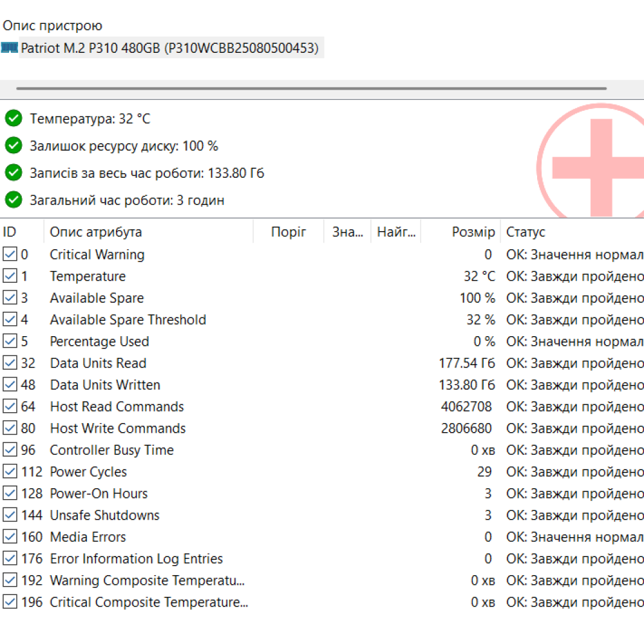Image resolution: width=644 pixels, height=644 pixels.
Task: Click green check icon beside Температура
Action: (x=14, y=118)
